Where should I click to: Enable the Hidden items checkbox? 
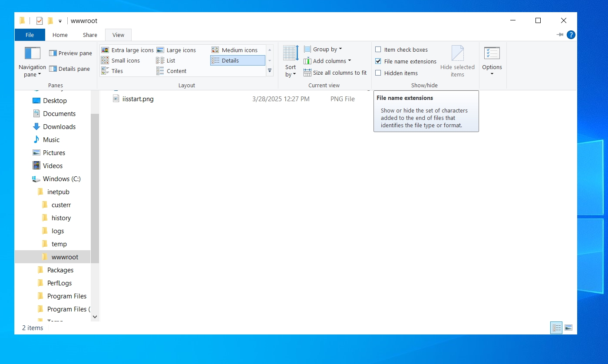pyautogui.click(x=378, y=73)
